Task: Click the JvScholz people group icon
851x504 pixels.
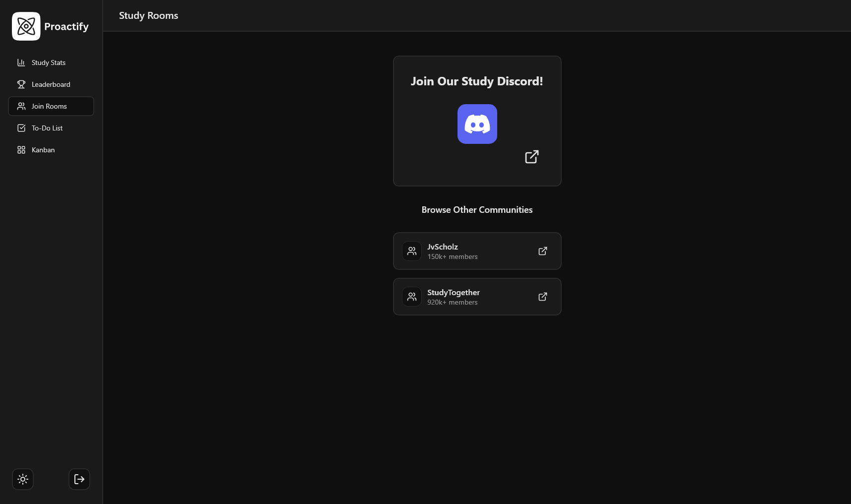Action: [412, 251]
